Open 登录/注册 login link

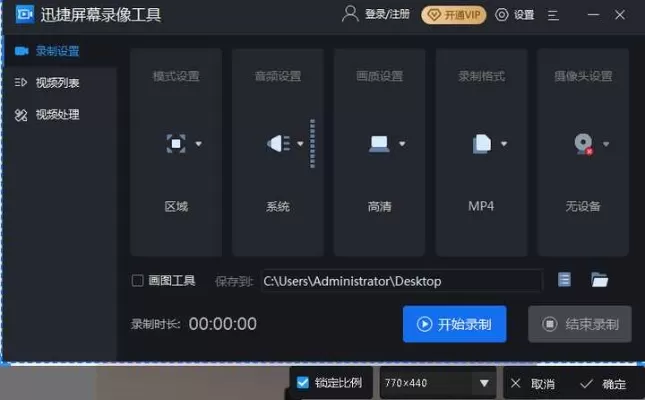click(387, 14)
